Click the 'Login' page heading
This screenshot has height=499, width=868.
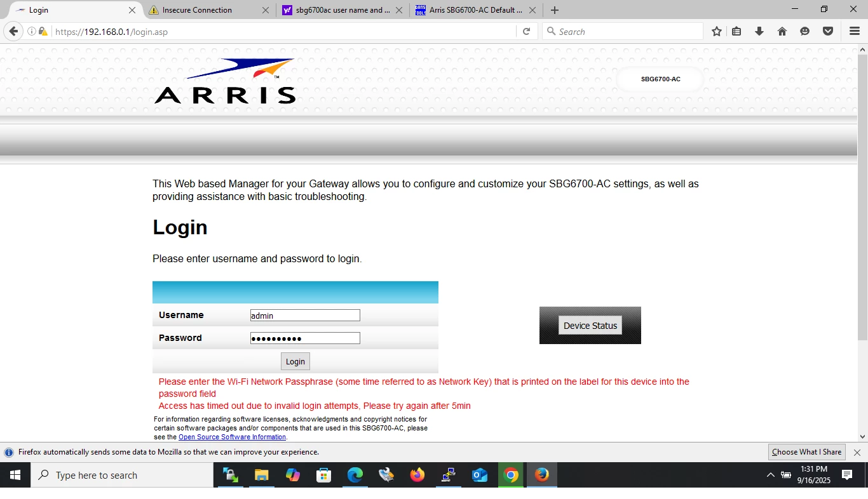point(180,227)
